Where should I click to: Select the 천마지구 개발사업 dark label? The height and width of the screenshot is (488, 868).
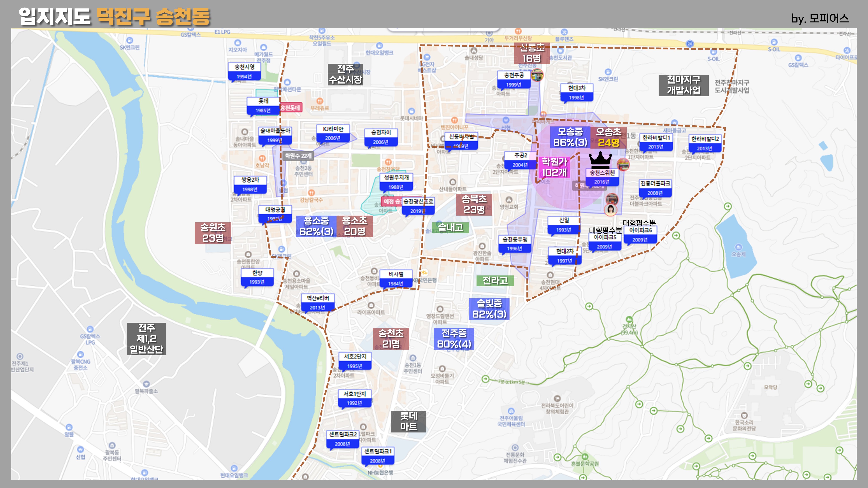[x=683, y=85]
